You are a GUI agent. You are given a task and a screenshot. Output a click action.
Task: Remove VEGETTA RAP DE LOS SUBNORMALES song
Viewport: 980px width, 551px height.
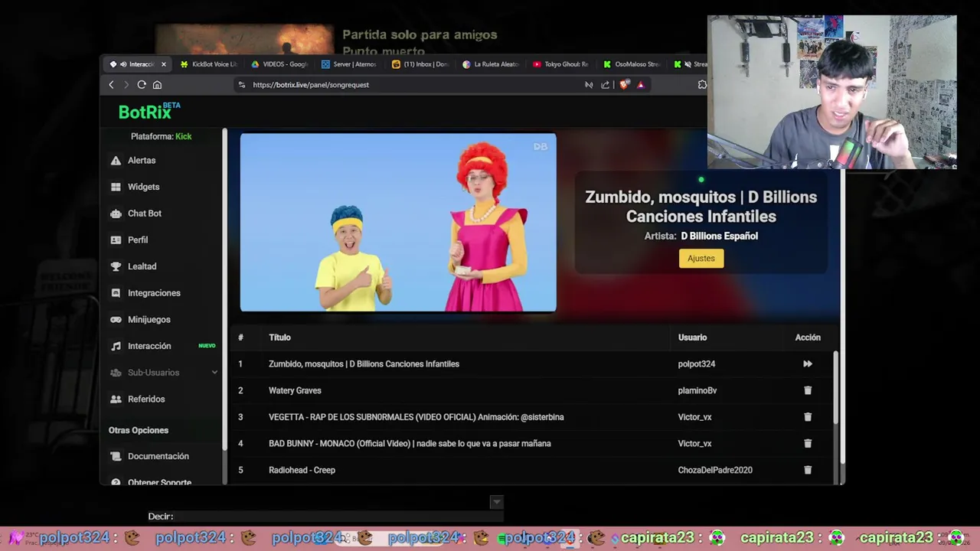pos(807,417)
